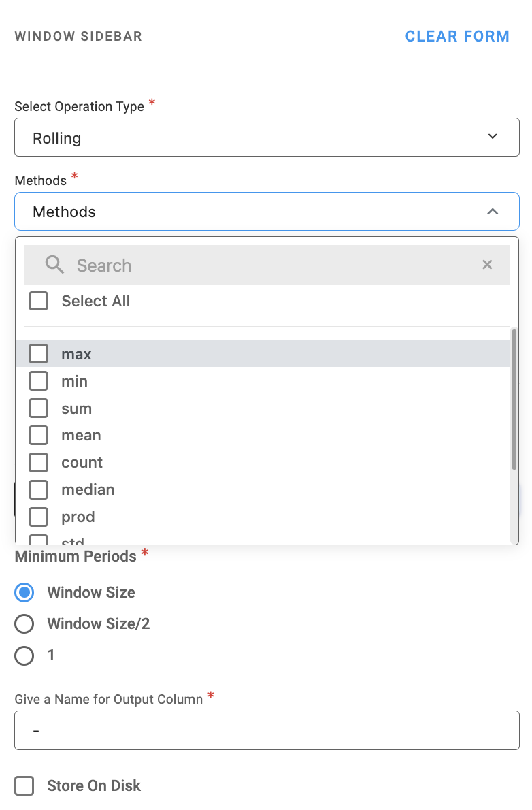
Task: Collapse the Methods dropdown chevron
Action: coord(493,212)
